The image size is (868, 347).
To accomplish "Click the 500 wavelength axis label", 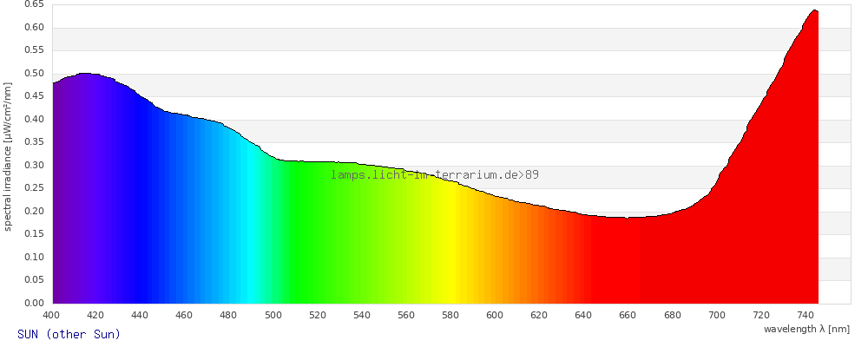I will click(x=273, y=315).
